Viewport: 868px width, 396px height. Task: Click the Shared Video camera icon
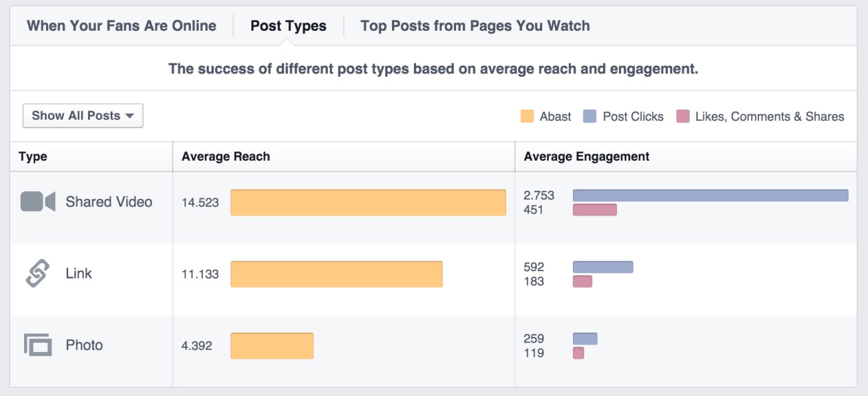click(38, 202)
